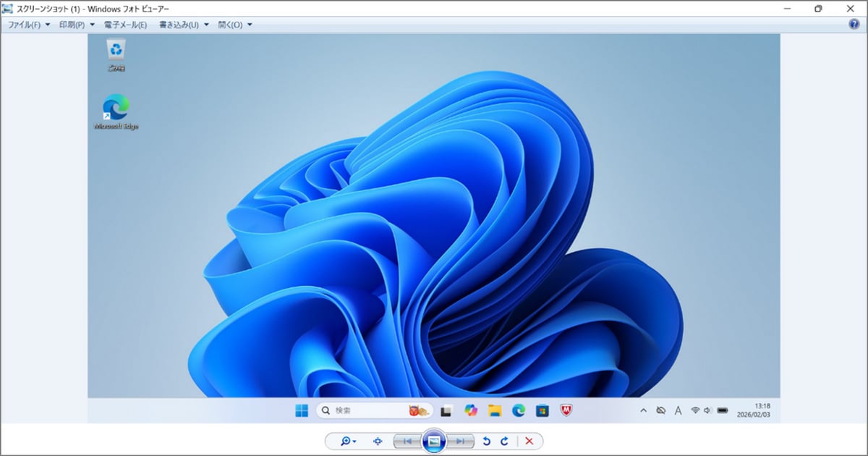
Task: Expand the 書き込み(U) dropdown
Action: point(183,25)
